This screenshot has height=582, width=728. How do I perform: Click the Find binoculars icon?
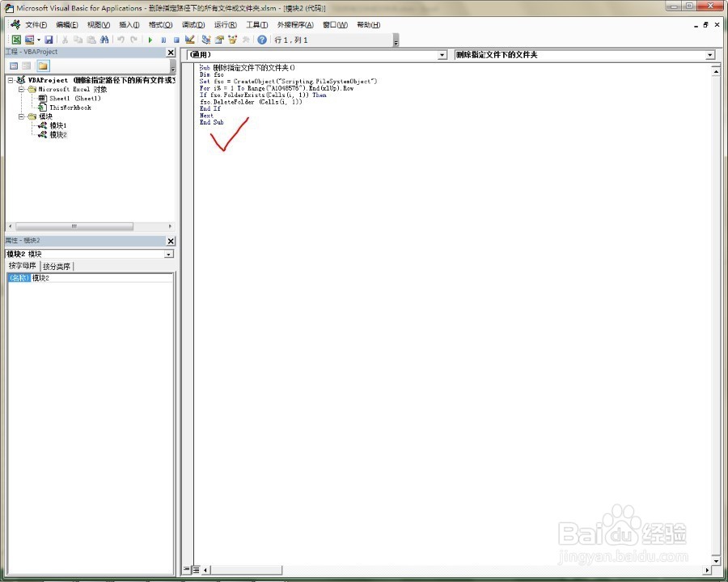point(104,40)
